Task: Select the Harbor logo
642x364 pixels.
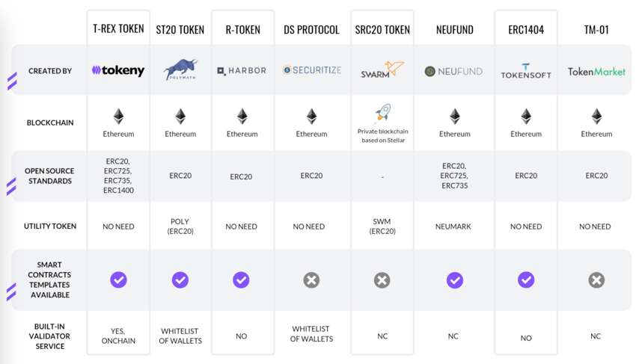Action: (242, 71)
